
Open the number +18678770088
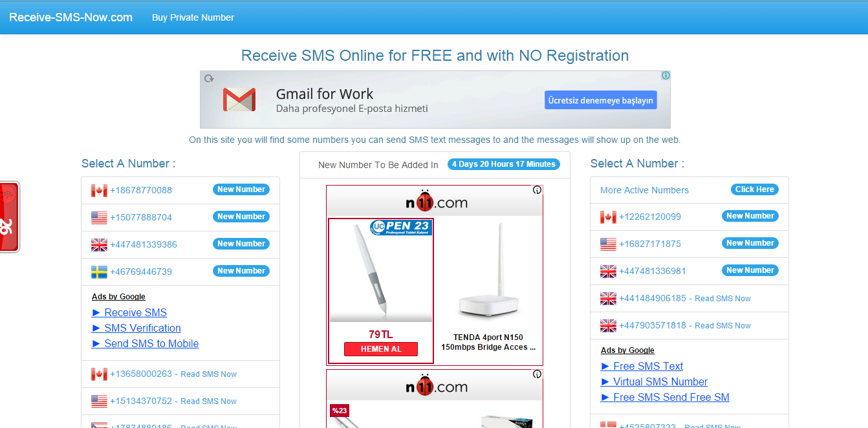pos(141,190)
